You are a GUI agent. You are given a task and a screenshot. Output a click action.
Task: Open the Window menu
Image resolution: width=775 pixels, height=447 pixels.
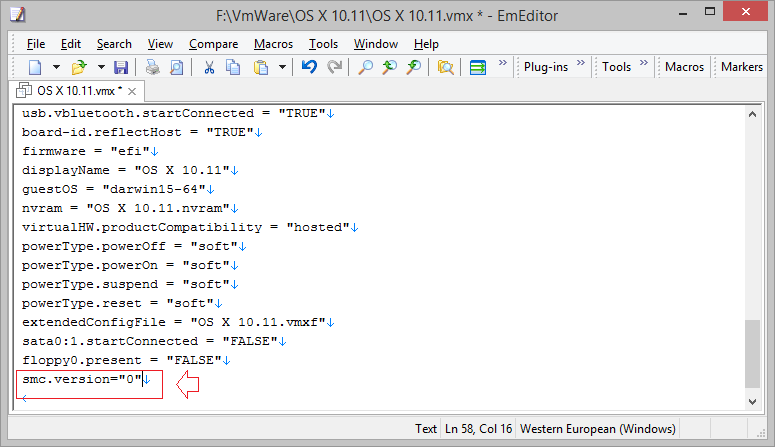(376, 44)
